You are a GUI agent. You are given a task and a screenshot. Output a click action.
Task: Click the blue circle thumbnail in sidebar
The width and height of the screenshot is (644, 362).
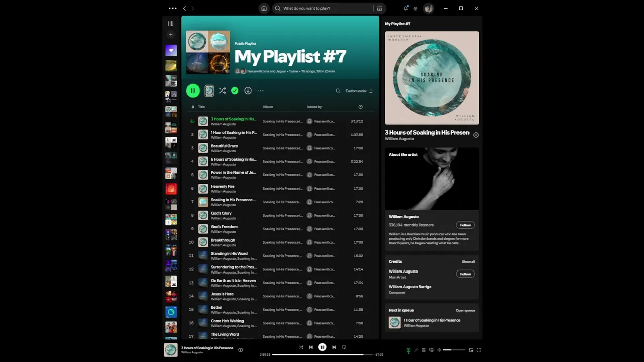pos(171,312)
